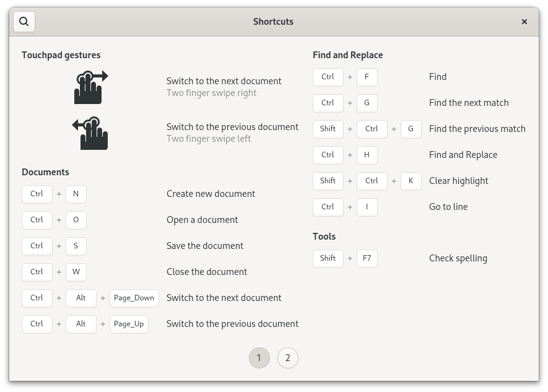Click the Save the document entry

[x=204, y=246]
